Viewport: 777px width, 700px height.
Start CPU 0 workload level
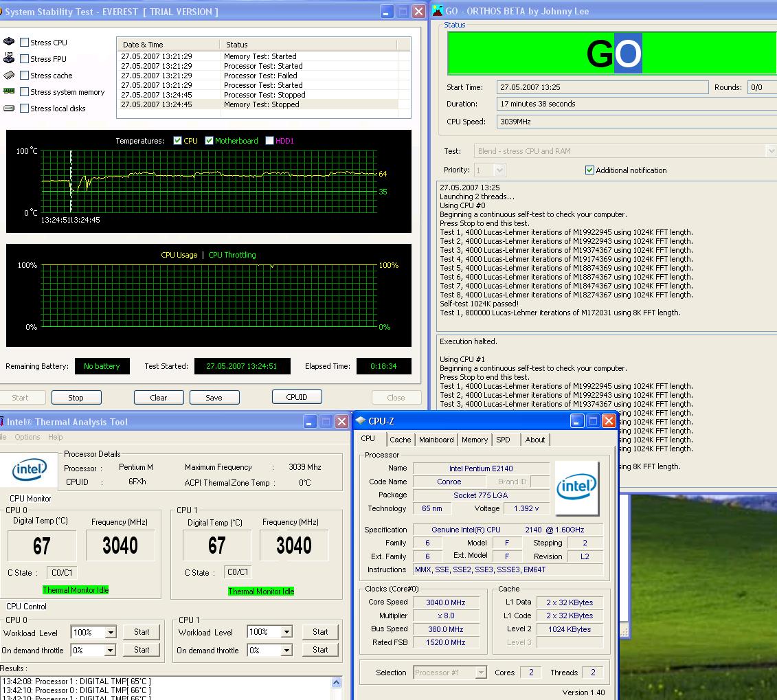[x=142, y=631]
